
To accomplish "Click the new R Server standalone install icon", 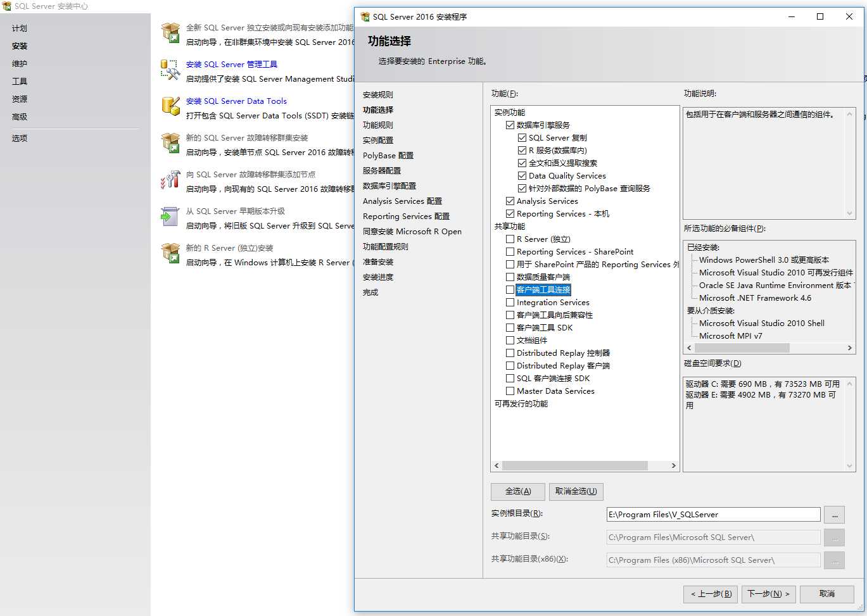I will [170, 253].
